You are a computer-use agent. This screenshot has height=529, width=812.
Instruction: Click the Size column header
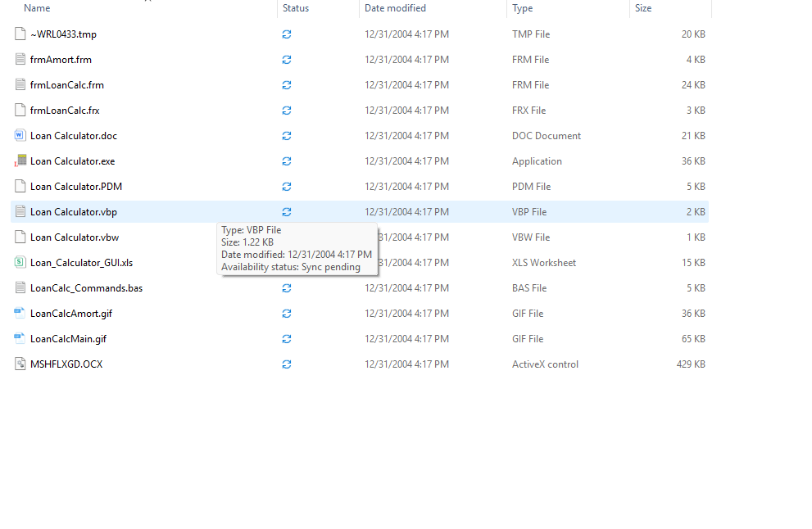[x=643, y=8]
